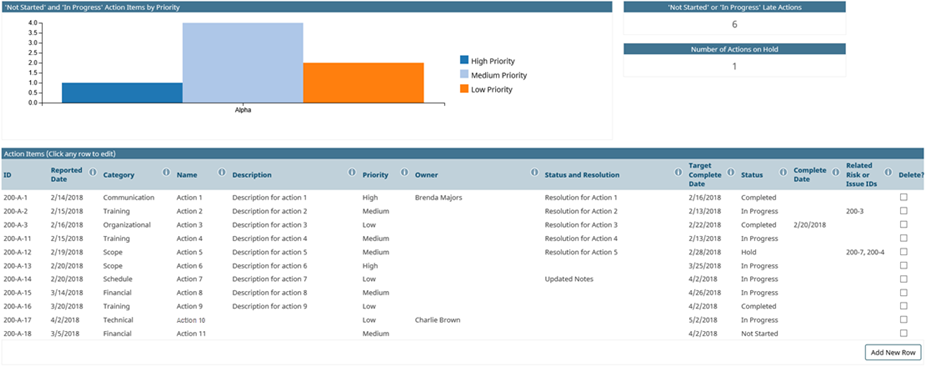926x367 pixels.
Task: Check the Delete box for row 200-A-1
Action: [904, 197]
